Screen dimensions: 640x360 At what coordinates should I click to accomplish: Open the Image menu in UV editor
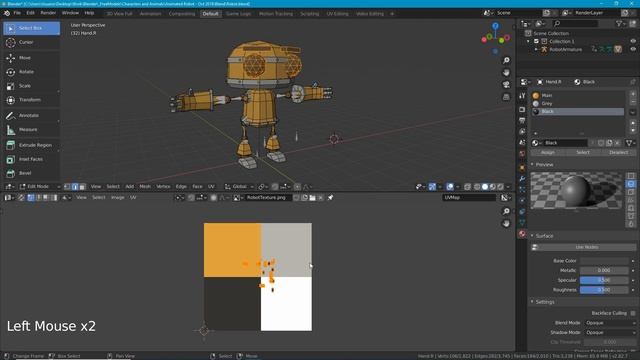(x=118, y=198)
